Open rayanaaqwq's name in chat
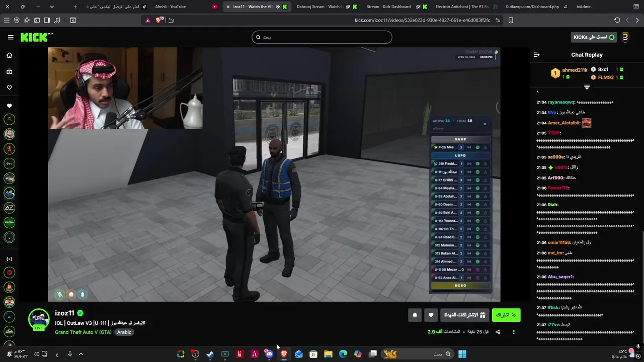This screenshot has height=362, width=644. point(560,103)
